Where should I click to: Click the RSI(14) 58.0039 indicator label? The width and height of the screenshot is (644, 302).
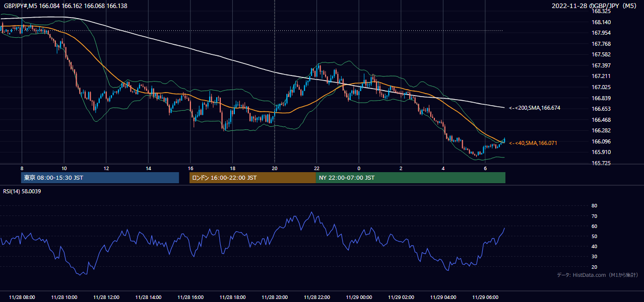(22, 191)
